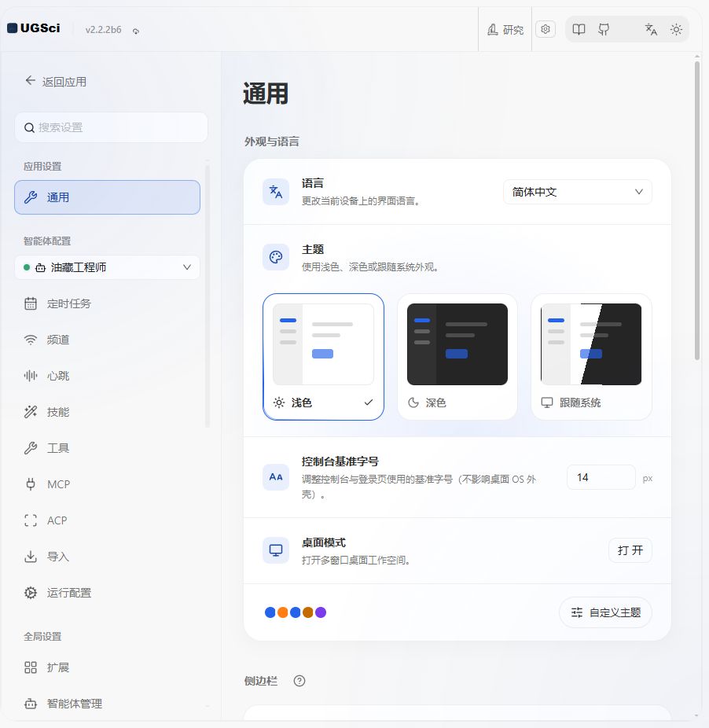Select the 通用 sidebar item
This screenshot has width=709, height=728.
107,197
